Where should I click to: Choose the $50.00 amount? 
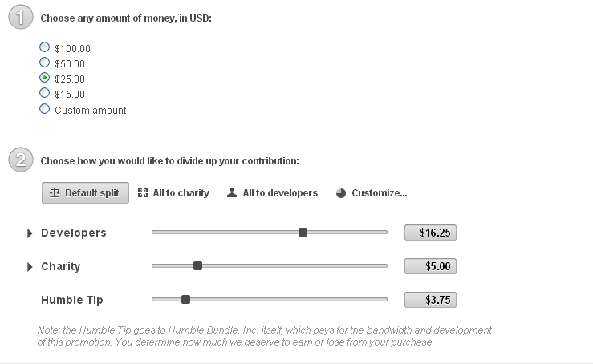click(x=45, y=63)
